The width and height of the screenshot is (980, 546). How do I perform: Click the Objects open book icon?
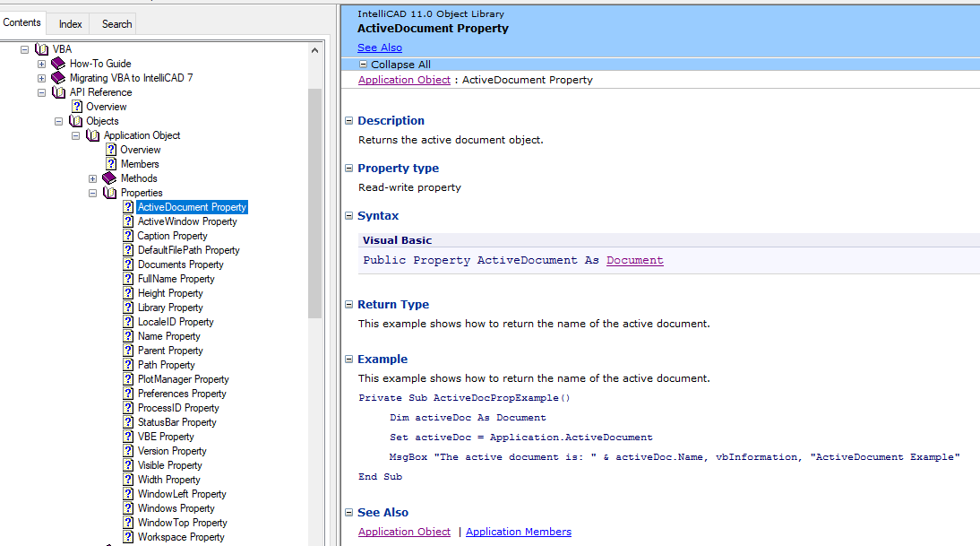[x=75, y=121]
